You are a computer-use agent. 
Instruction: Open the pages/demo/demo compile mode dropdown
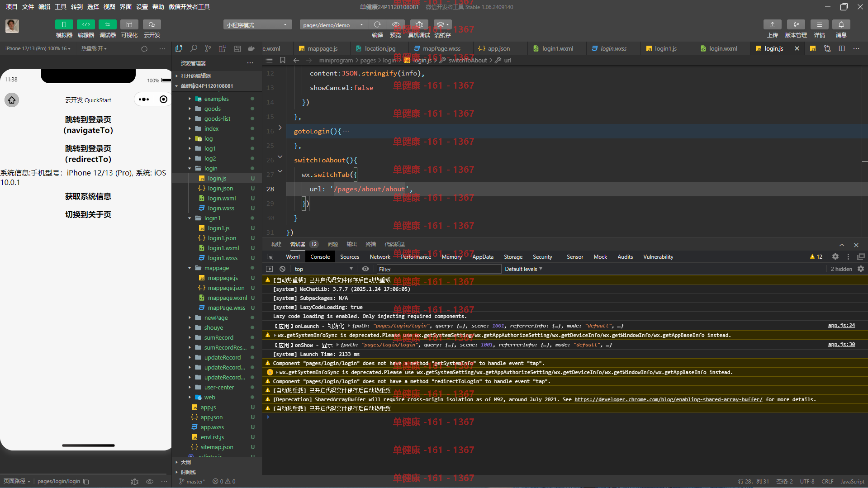pos(334,25)
